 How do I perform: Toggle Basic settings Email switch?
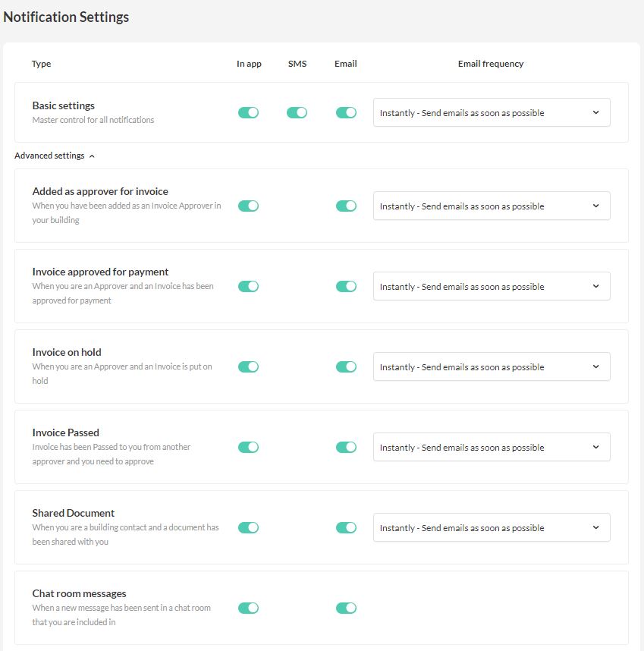click(x=346, y=112)
